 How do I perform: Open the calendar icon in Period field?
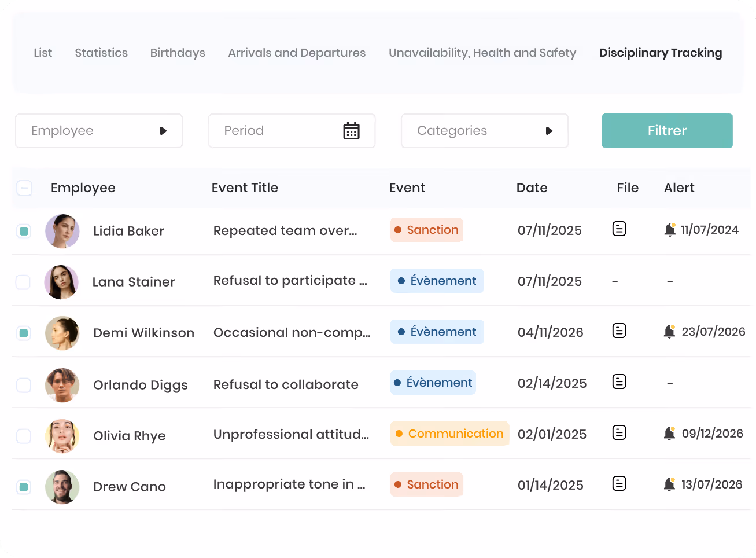[x=351, y=131]
